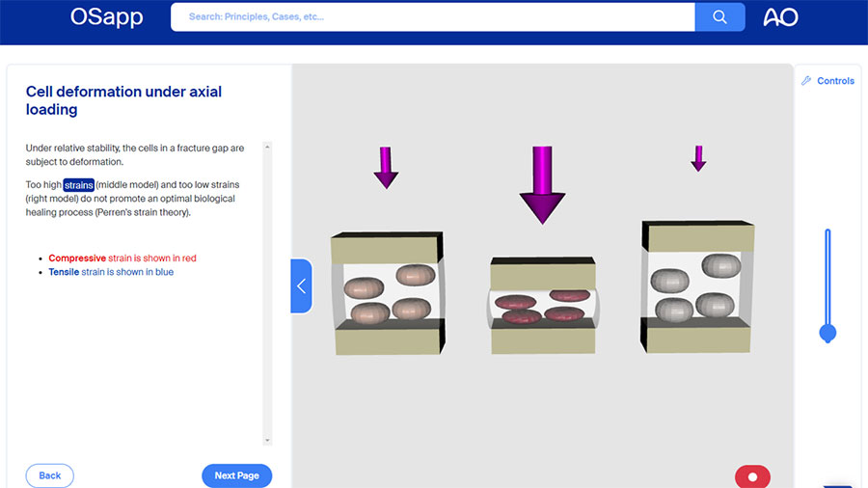The height and width of the screenshot is (488, 868).
Task: Click the purple arrow above left model
Action: click(x=386, y=168)
